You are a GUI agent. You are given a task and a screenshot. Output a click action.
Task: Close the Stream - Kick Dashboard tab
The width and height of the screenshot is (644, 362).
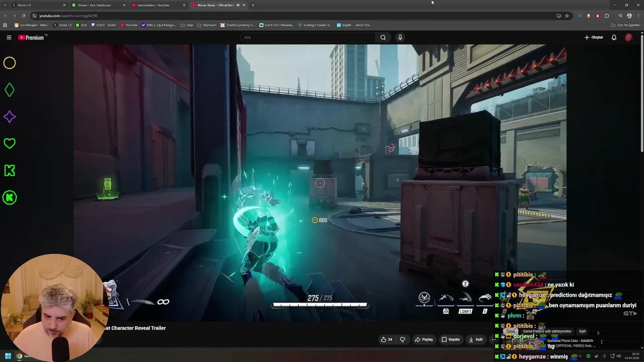click(124, 5)
